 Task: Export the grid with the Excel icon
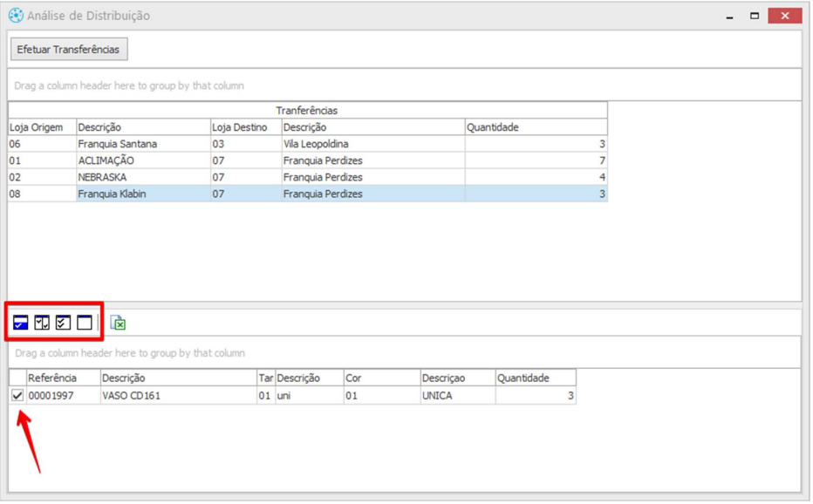tap(119, 323)
